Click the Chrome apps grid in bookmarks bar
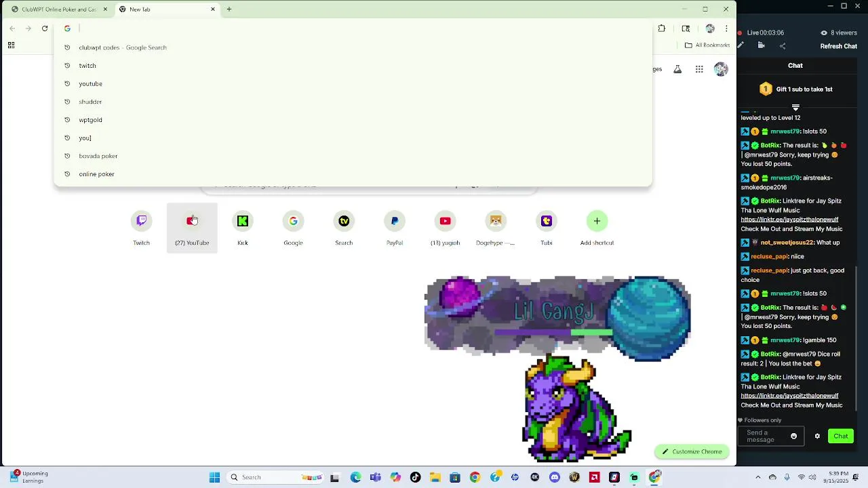The height and width of the screenshot is (488, 868). click(11, 45)
